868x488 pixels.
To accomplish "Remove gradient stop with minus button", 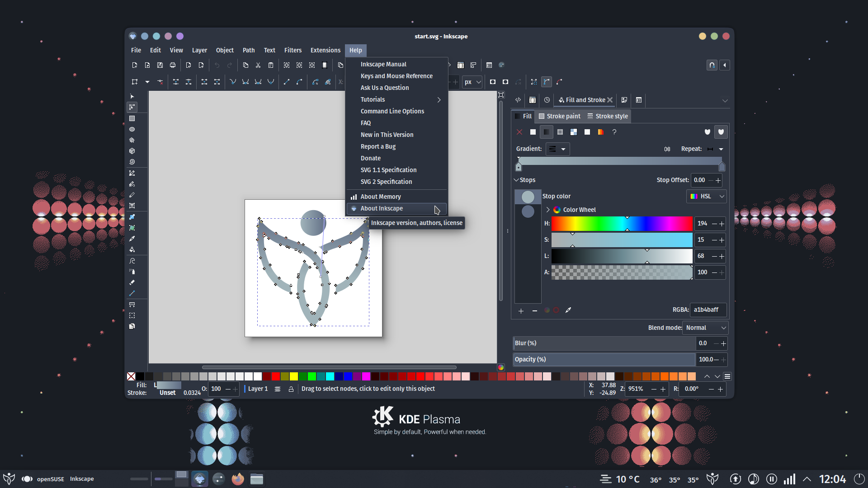I will point(534,311).
